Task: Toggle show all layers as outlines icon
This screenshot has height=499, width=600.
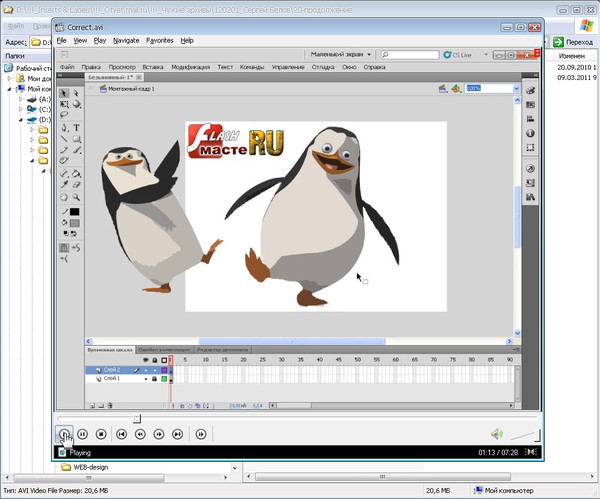Action: coord(164,360)
